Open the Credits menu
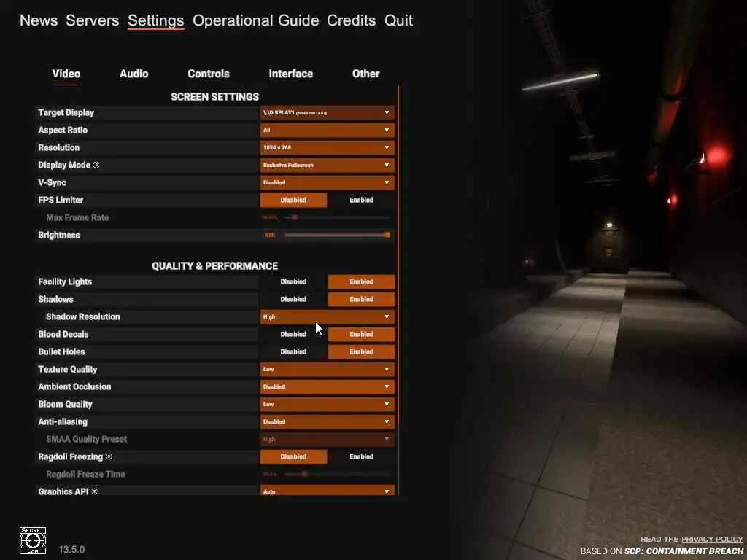The height and width of the screenshot is (560, 747). [351, 20]
